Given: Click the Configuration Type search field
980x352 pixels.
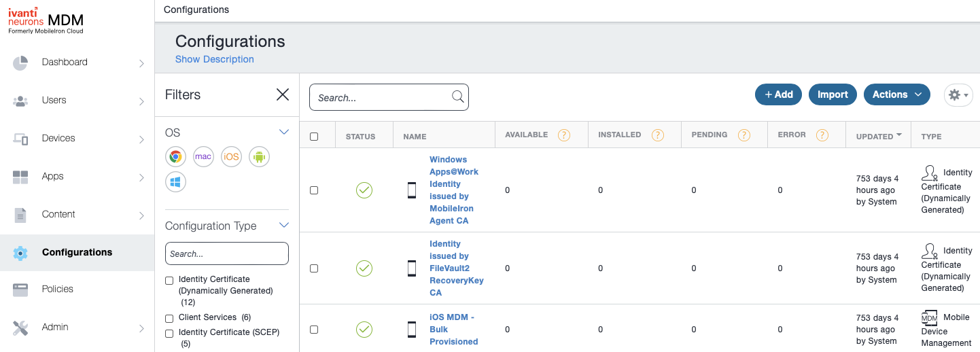Looking at the screenshot, I should (x=227, y=253).
